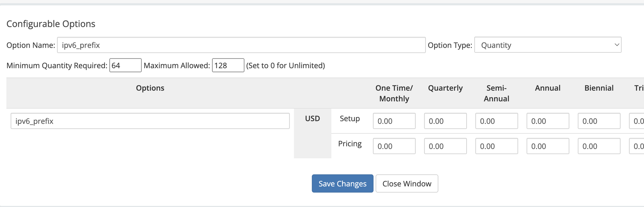Edit Setup Biennial price field
The width and height of the screenshot is (644, 207).
click(599, 121)
